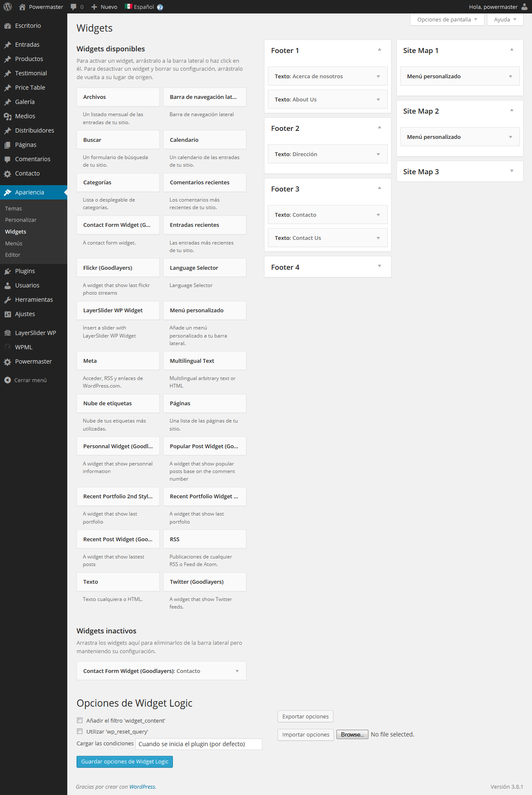Open the Menús submenu item
532x795 pixels.
click(13, 243)
